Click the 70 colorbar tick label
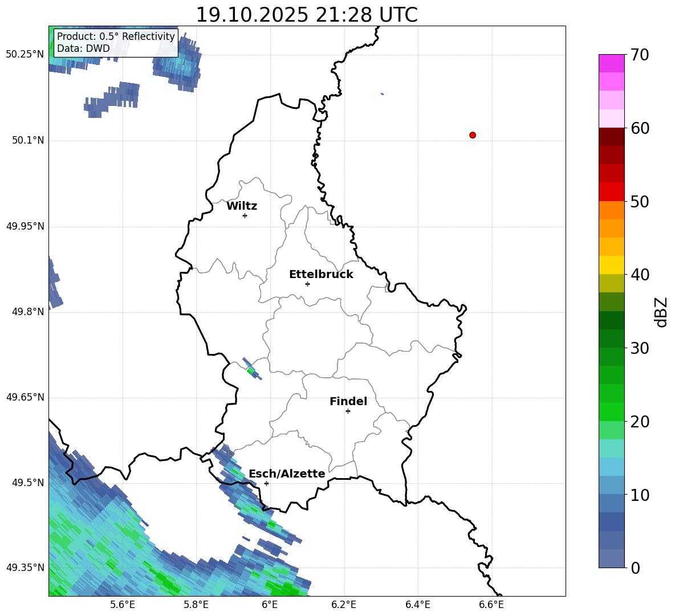The image size is (675, 616). pyautogui.click(x=640, y=55)
